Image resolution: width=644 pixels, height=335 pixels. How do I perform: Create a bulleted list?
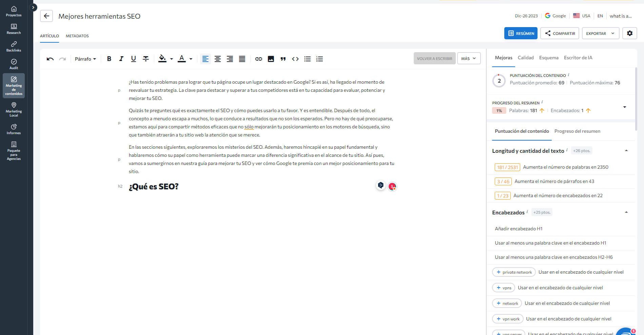pos(307,59)
